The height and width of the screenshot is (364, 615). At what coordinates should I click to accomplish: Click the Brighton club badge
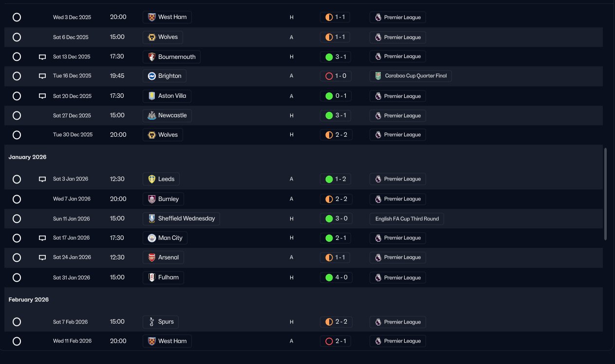point(152,76)
